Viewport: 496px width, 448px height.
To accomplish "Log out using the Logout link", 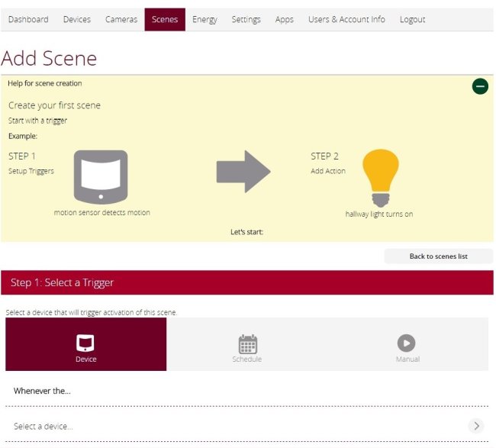I will coord(412,20).
